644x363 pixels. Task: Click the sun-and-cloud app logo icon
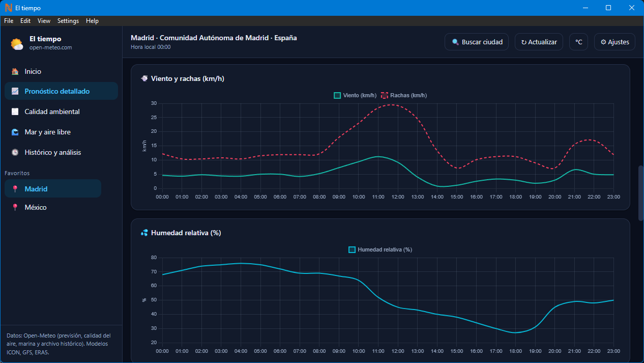click(x=17, y=44)
